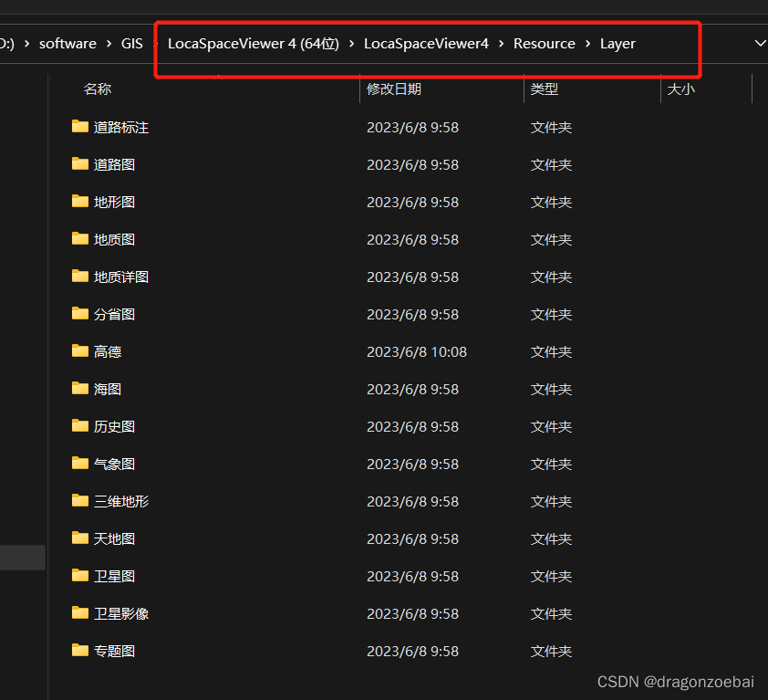Select the 气象图 folder icon
This screenshot has height=700, width=768.
click(x=80, y=464)
